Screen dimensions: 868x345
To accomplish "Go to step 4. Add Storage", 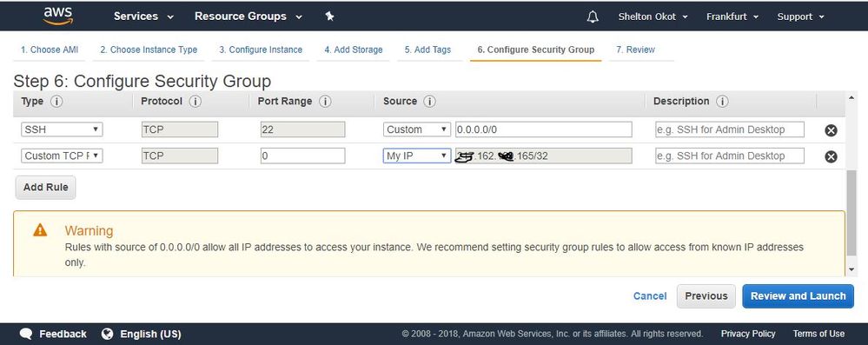I will [353, 50].
